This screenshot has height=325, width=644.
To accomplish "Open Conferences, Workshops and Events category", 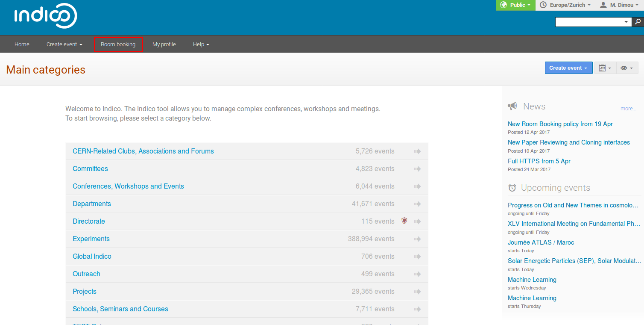I will click(x=128, y=186).
